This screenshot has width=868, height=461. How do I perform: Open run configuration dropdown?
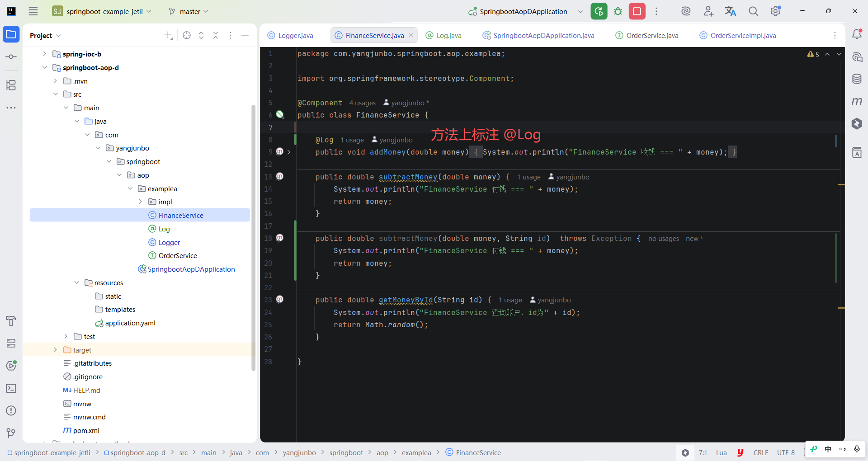tap(580, 12)
